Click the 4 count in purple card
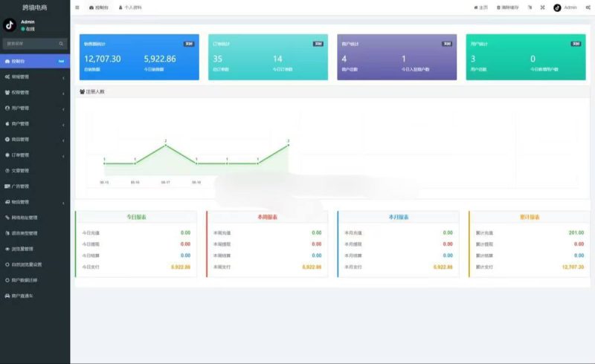Viewport: 595px width, 364px height. pyautogui.click(x=344, y=59)
